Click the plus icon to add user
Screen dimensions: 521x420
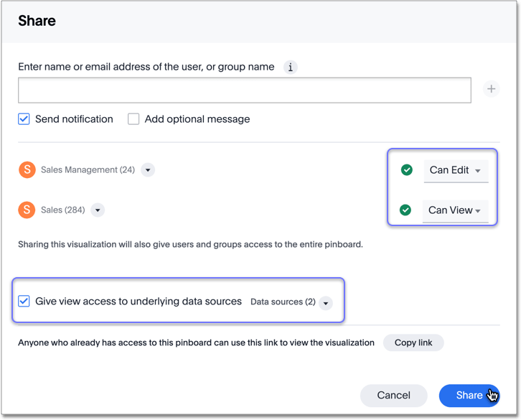tap(492, 89)
